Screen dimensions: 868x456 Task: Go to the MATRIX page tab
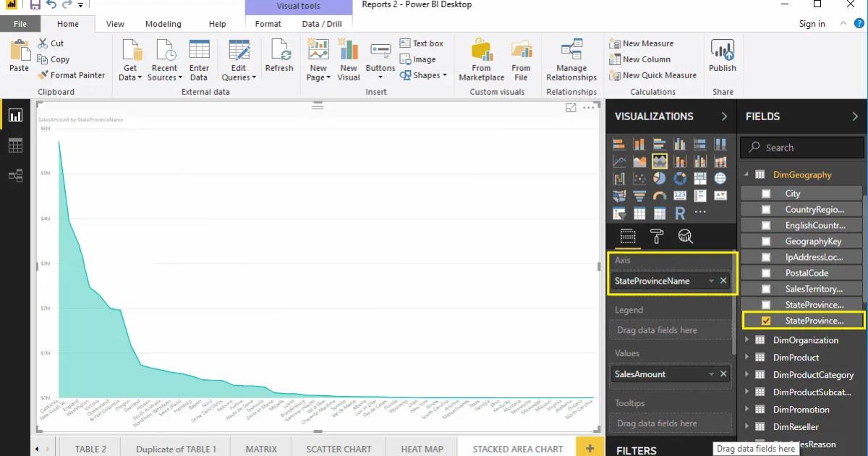(x=260, y=448)
